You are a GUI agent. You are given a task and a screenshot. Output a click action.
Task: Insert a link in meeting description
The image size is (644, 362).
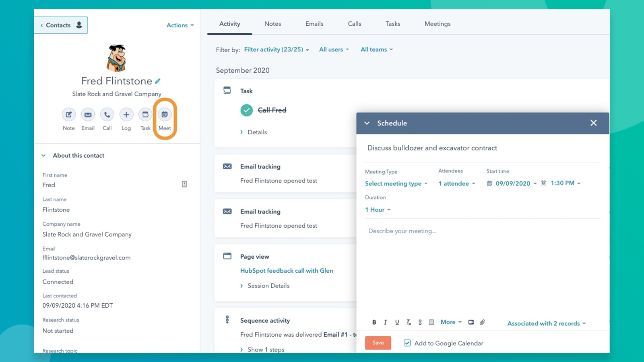click(x=420, y=322)
